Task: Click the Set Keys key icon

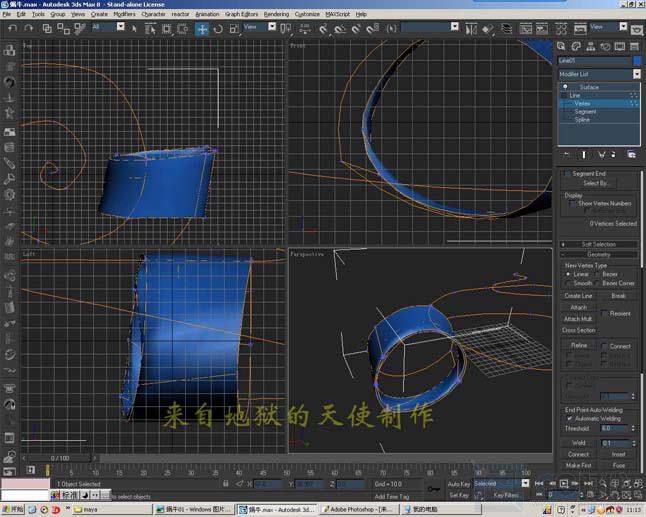Action: [433, 489]
